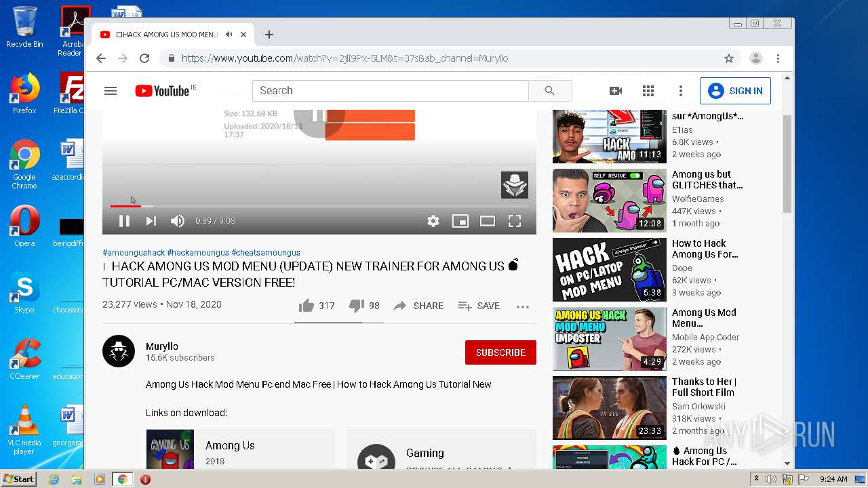Enter full screen mode
Screen dimensions: 868x488
(x=515, y=221)
